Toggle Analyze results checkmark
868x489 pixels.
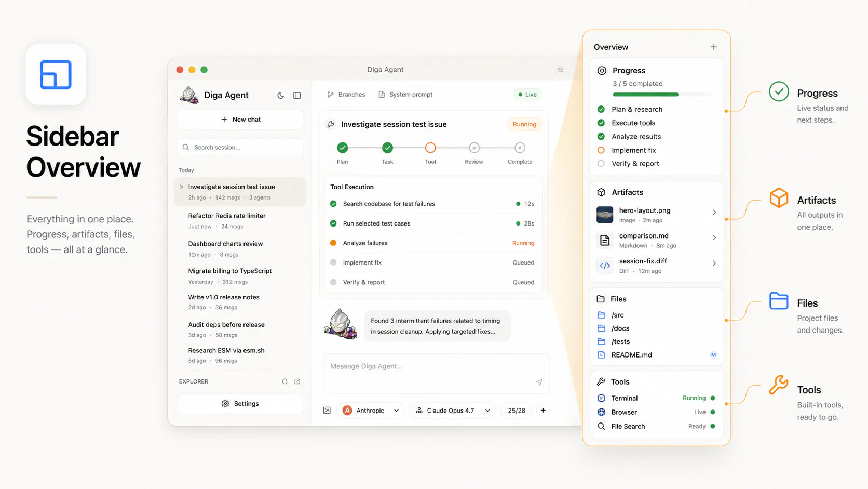pos(601,136)
